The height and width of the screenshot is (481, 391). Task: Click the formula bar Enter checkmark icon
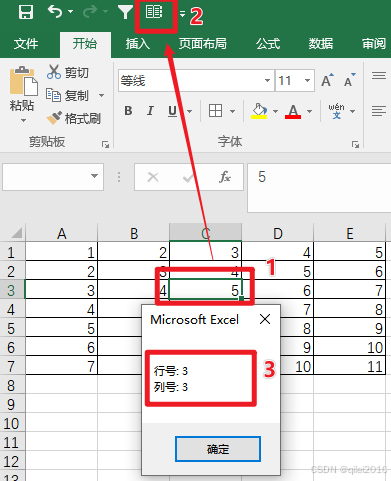click(188, 177)
